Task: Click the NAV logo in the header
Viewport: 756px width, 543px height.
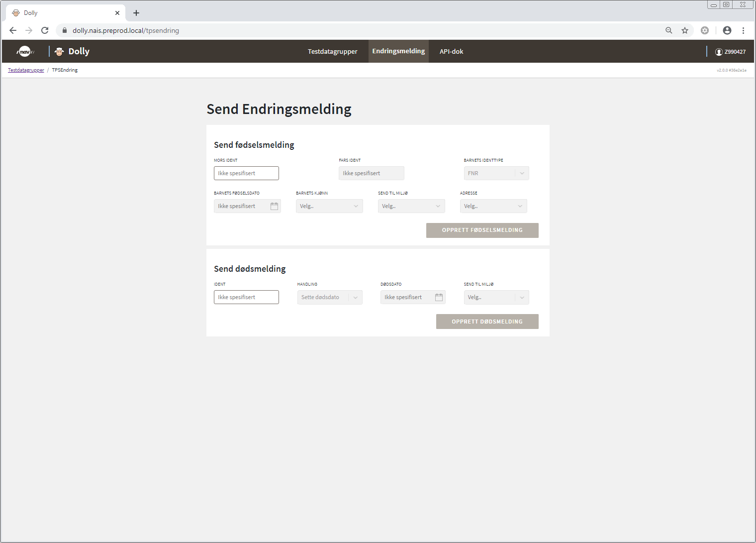Action: coord(24,51)
